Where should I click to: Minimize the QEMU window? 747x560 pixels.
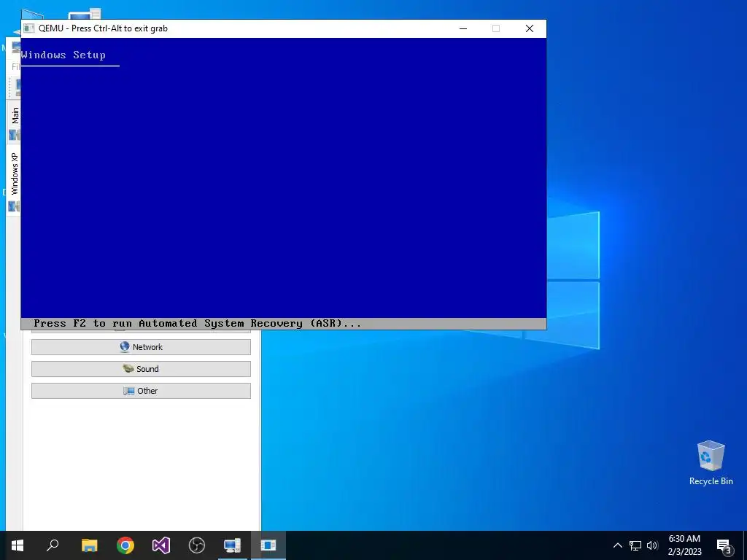click(x=463, y=28)
